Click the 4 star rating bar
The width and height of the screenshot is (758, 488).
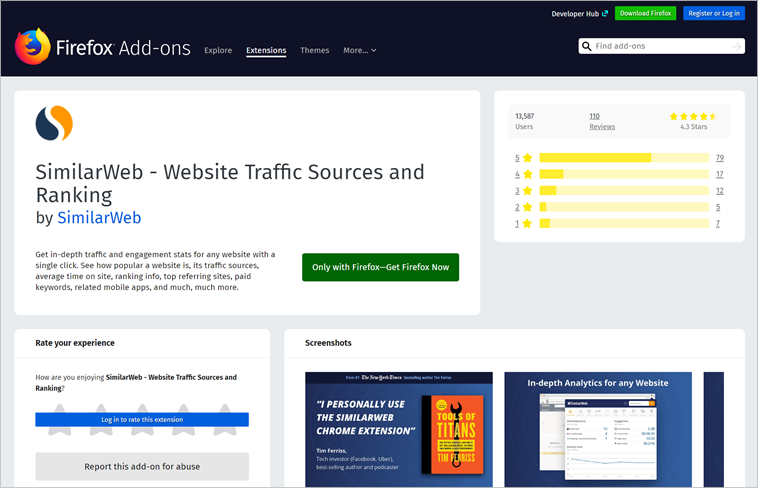(624, 174)
